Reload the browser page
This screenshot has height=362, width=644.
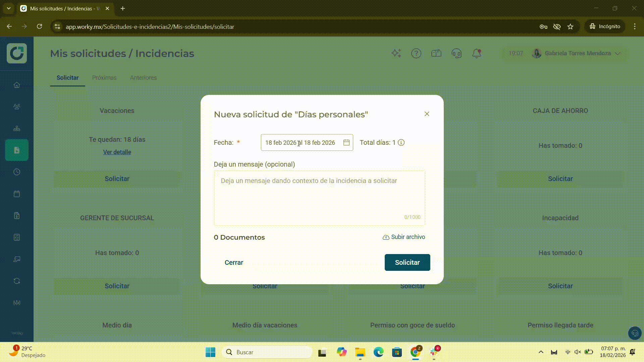pyautogui.click(x=40, y=26)
